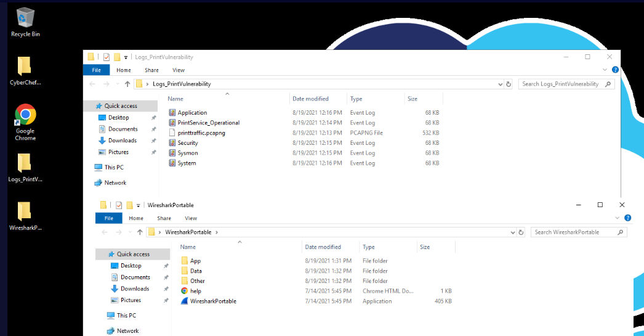
Task: Select the PrintService_Operational log icon
Action: 172,123
